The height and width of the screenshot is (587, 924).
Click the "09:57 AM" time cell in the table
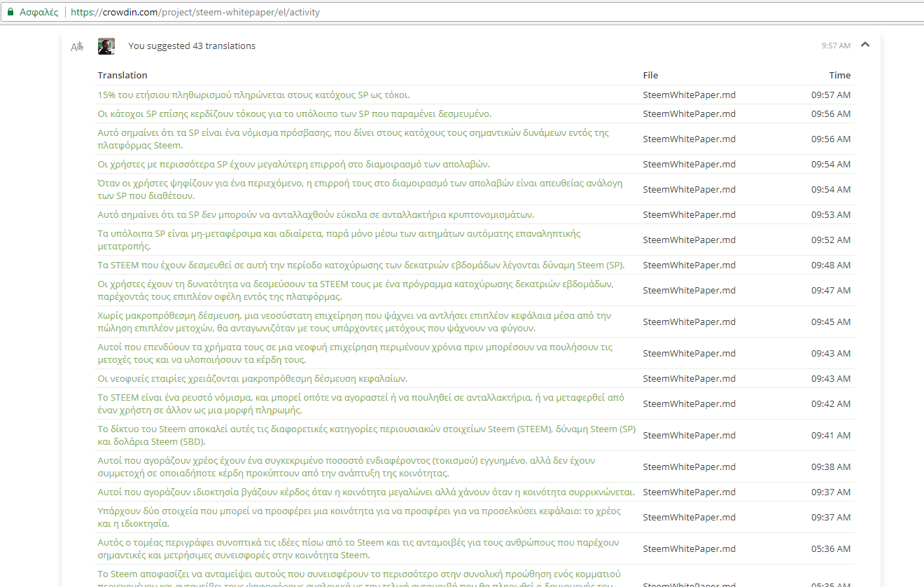coord(831,95)
